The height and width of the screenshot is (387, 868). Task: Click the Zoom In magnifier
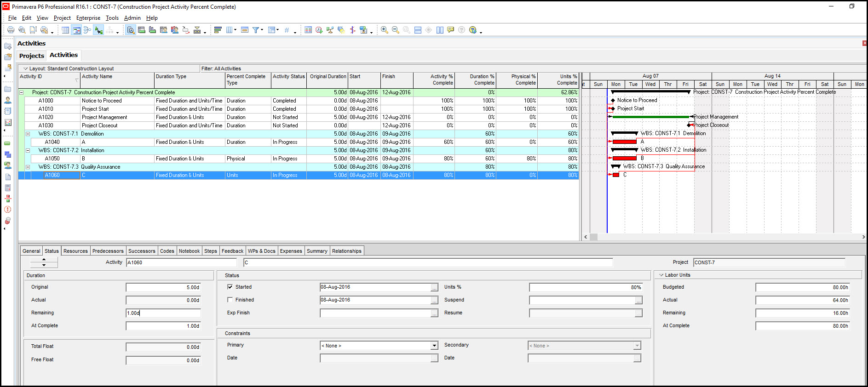pyautogui.click(x=385, y=30)
